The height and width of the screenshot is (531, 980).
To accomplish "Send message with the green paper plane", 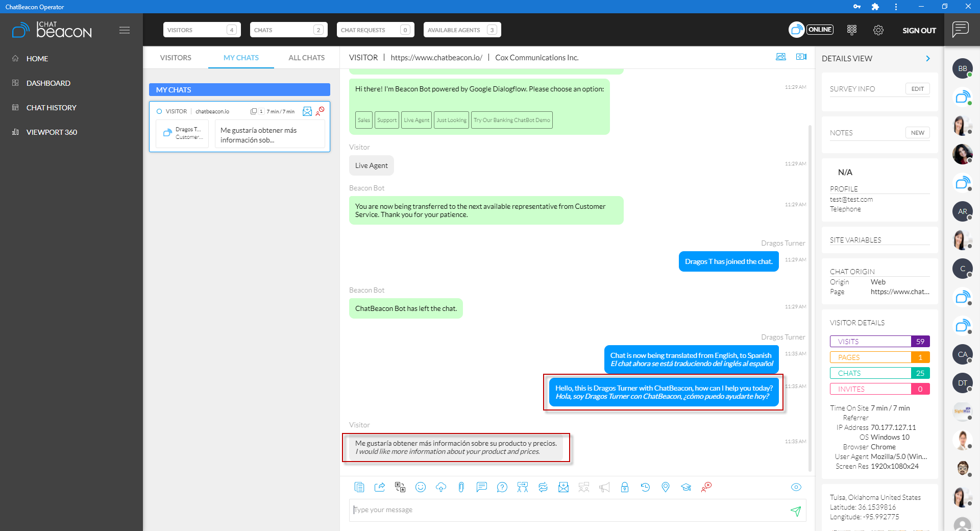I will point(796,511).
